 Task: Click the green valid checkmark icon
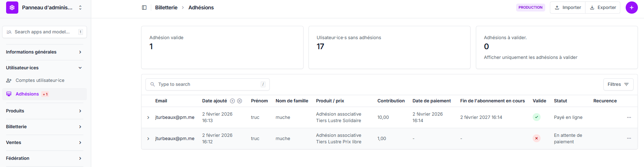tap(536, 117)
